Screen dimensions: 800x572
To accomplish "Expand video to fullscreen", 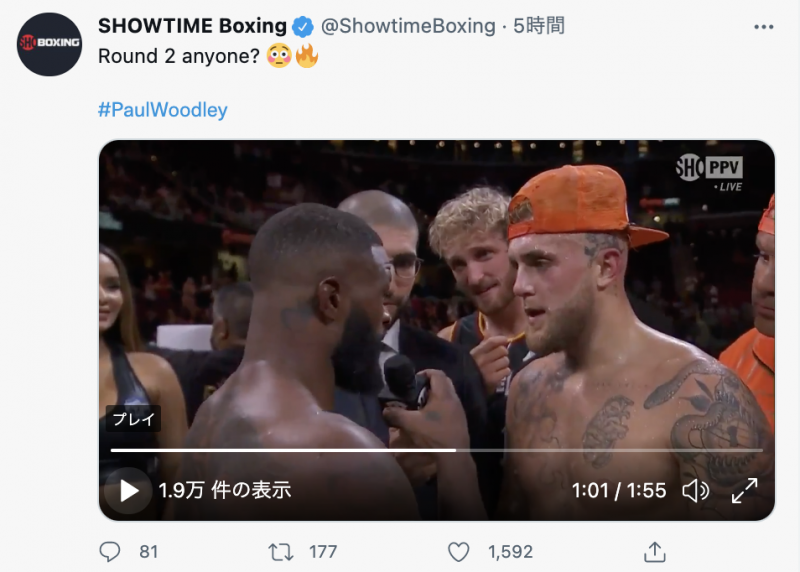I will [744, 491].
